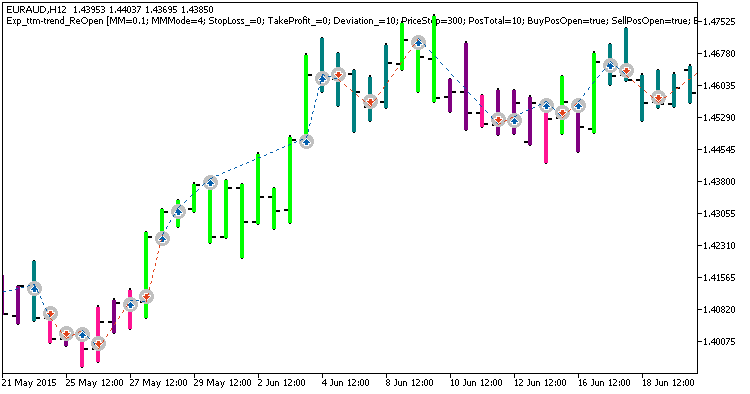750x394 pixels.
Task: Click the 1.42310 price axis label
Action: [x=720, y=246]
